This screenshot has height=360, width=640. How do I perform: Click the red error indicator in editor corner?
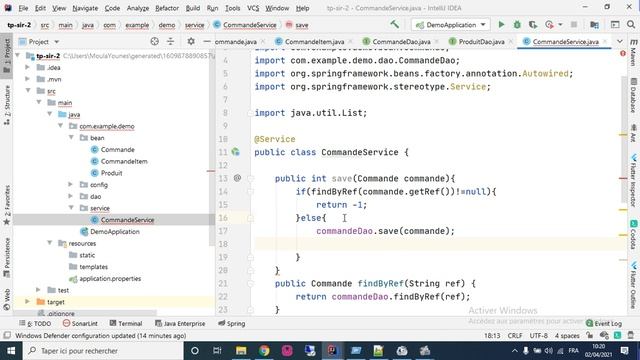(x=623, y=53)
